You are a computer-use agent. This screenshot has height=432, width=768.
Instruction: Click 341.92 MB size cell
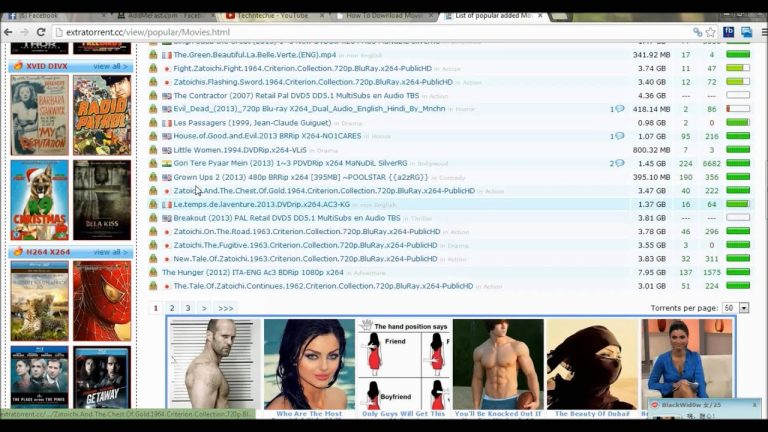coord(651,55)
